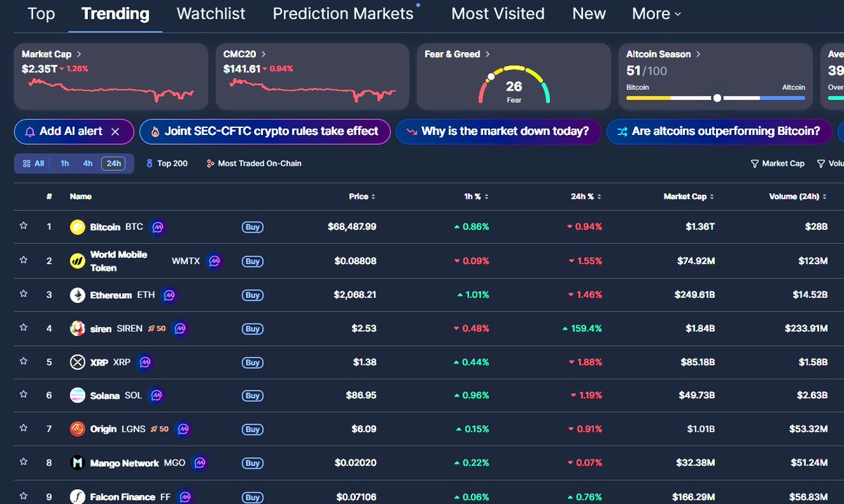Open AI chart icon beside Solana SOL

click(156, 396)
